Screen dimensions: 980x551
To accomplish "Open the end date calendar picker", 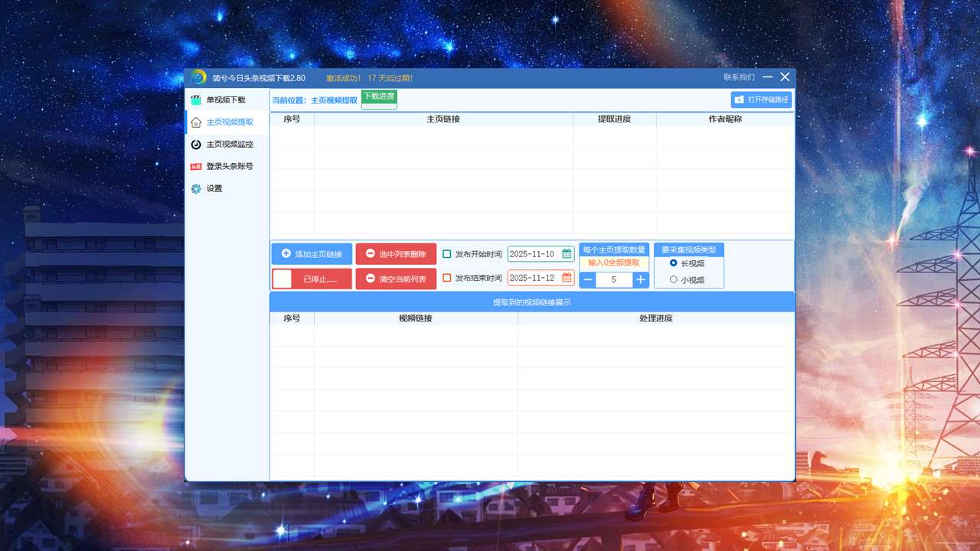I will point(567,279).
